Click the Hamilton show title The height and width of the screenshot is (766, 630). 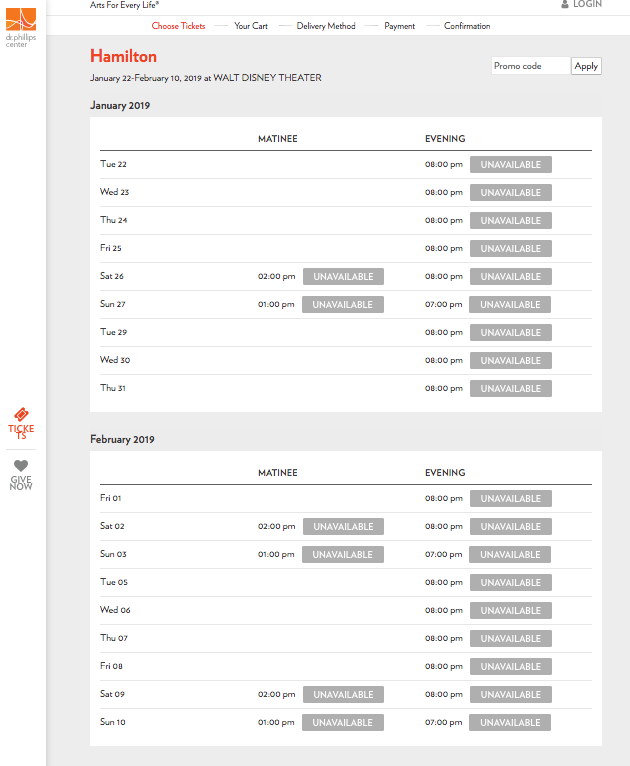pyautogui.click(x=124, y=56)
